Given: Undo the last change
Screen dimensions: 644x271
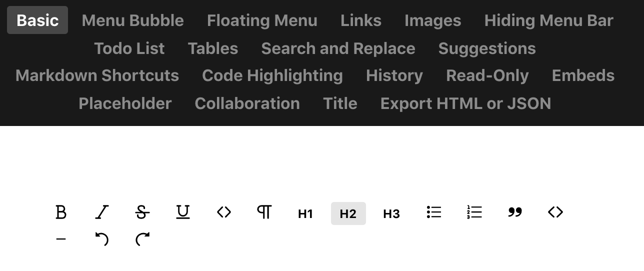Looking at the screenshot, I should pyautogui.click(x=102, y=239).
